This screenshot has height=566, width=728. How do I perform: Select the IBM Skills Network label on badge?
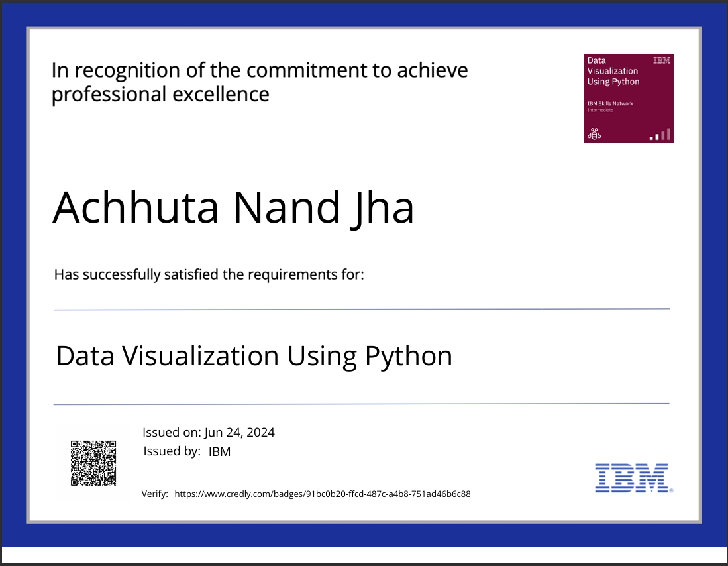[609, 103]
